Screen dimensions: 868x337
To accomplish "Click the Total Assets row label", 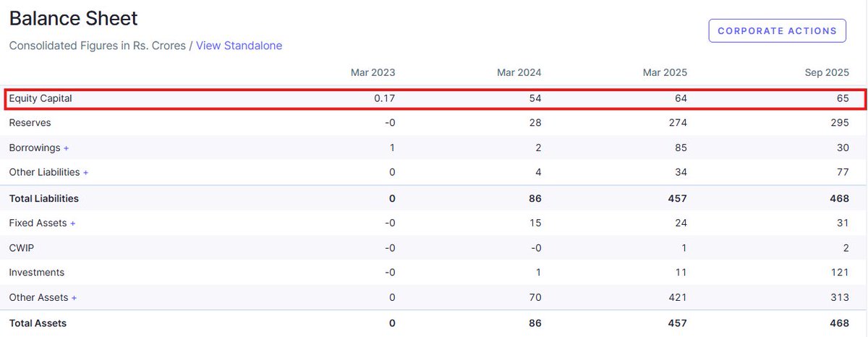I will pyautogui.click(x=38, y=323).
